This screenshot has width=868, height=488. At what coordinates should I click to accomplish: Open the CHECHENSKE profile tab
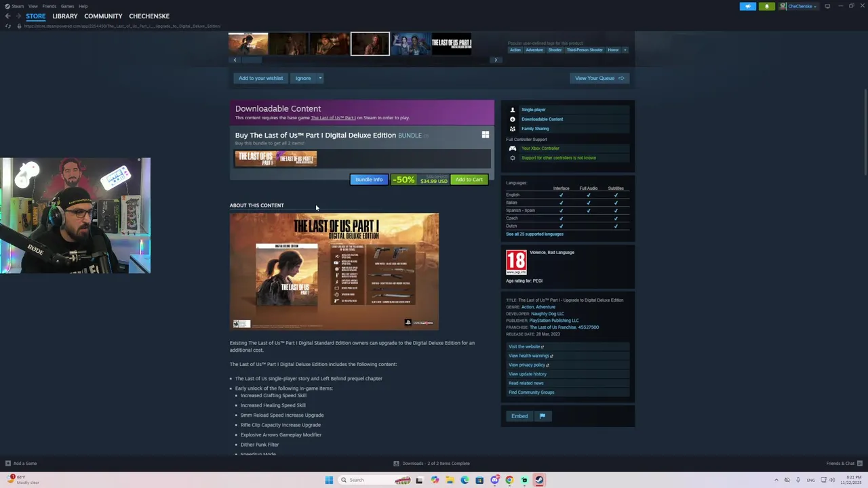click(149, 16)
